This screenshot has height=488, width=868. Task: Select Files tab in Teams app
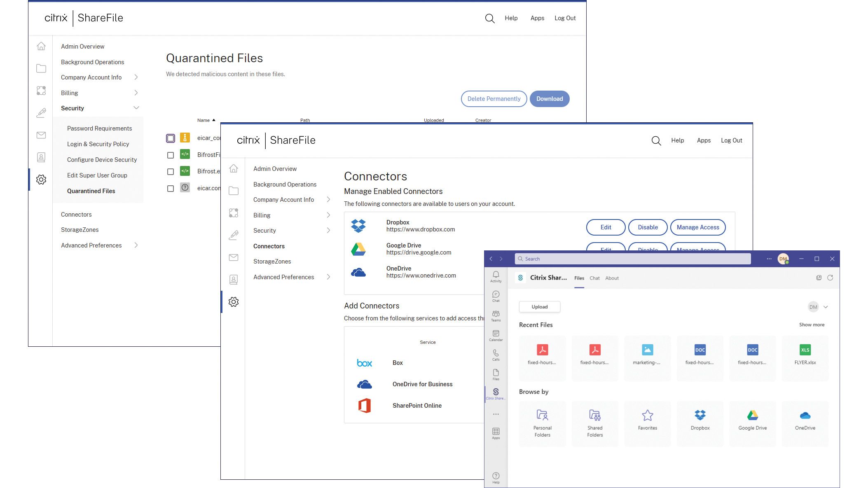click(579, 278)
